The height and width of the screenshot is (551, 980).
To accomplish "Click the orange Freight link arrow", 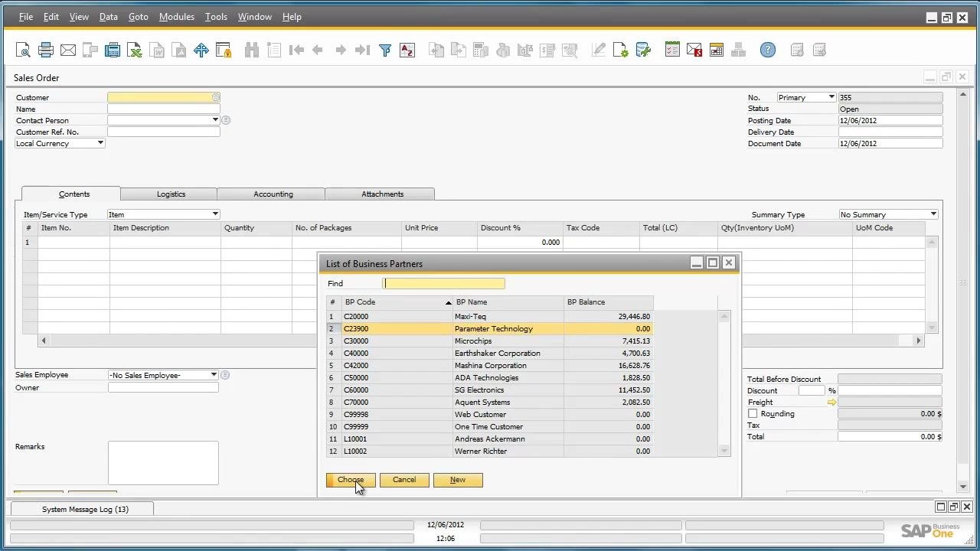I will point(831,403).
